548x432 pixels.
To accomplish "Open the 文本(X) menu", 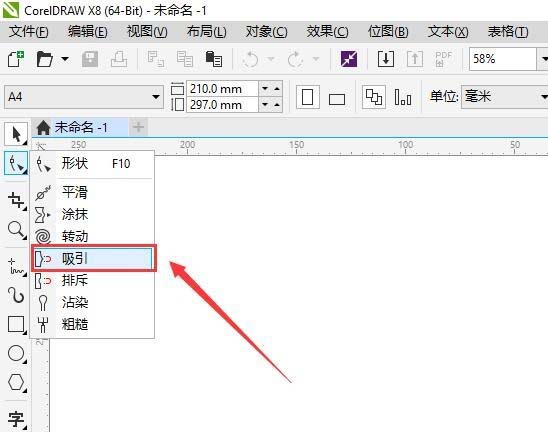I will [x=448, y=32].
